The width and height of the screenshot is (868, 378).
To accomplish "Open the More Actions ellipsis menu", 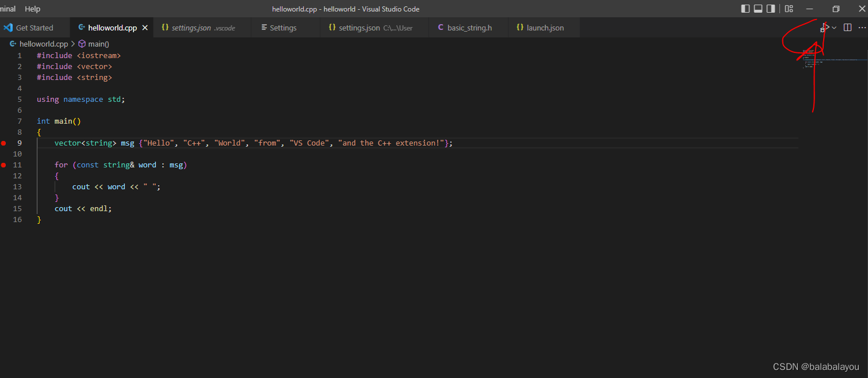I will pos(861,28).
